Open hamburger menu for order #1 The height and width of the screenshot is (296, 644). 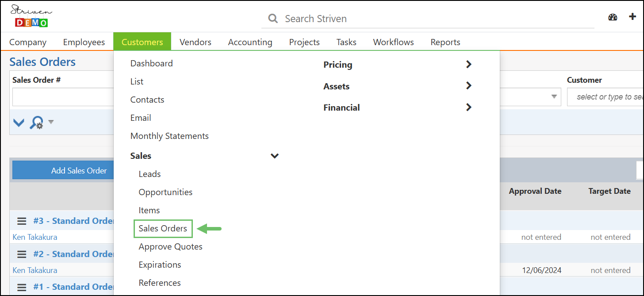(x=22, y=287)
